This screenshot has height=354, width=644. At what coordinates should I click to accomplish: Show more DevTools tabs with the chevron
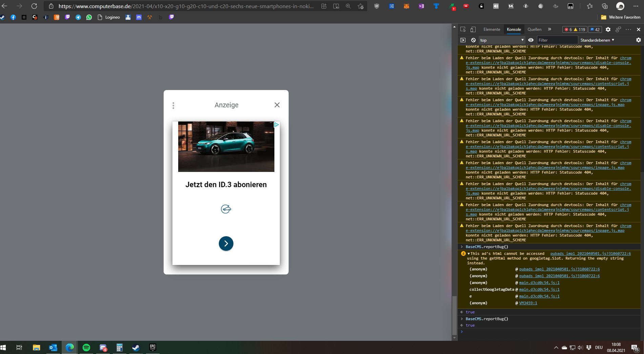[x=549, y=29]
